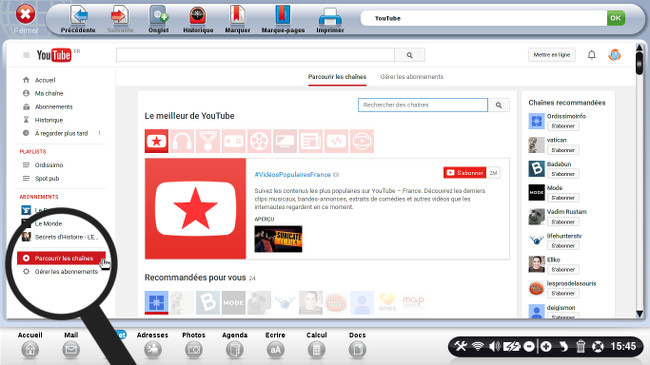Open the Mail dock icon
The width and height of the screenshot is (650, 365).
(x=71, y=350)
